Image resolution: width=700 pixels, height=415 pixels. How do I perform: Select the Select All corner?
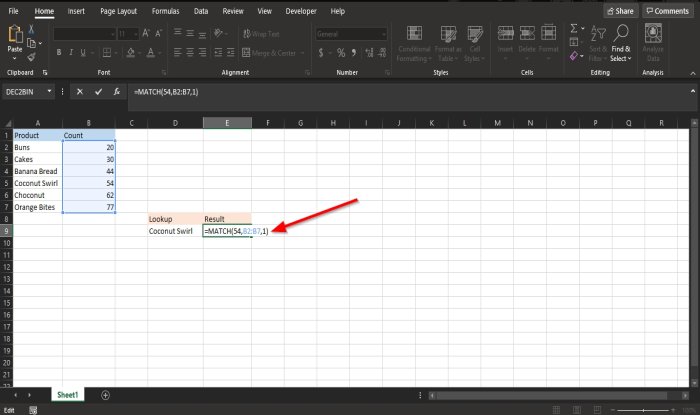pyautogui.click(x=7, y=123)
